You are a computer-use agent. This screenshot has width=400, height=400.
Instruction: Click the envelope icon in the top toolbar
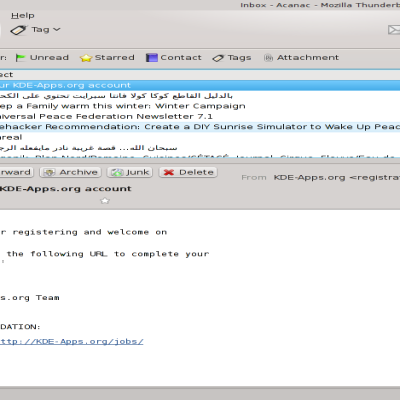tap(394, 30)
